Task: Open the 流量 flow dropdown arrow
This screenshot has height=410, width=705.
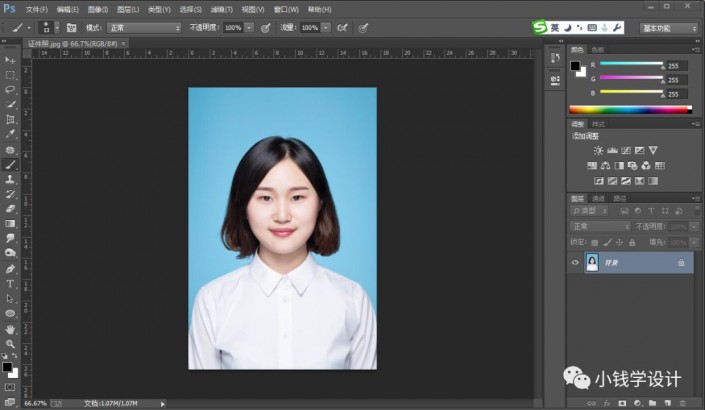Action: 326,28
